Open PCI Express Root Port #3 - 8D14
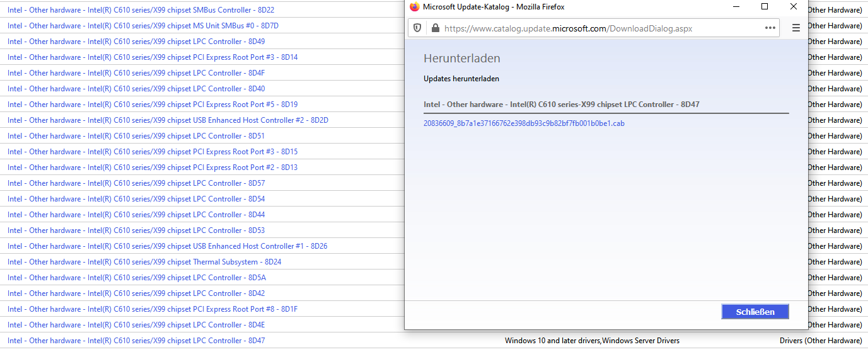Screen dimensions: 868x352 point(153,57)
